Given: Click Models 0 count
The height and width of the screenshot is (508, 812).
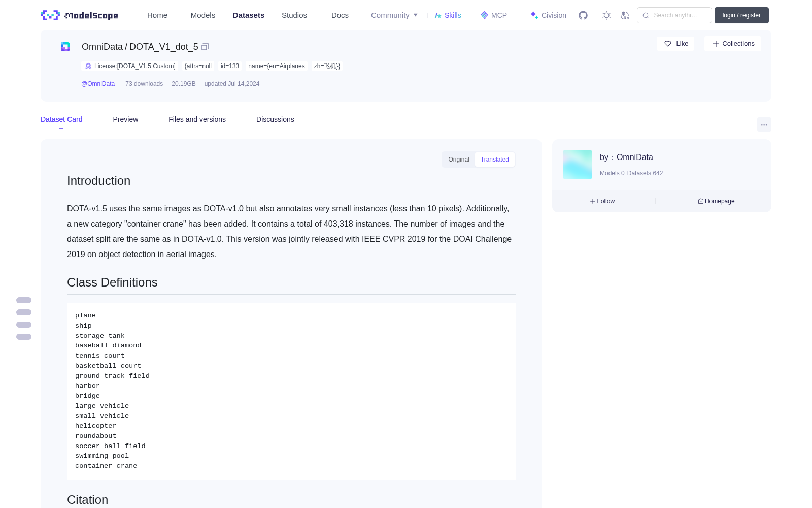Looking at the screenshot, I should 612,173.
